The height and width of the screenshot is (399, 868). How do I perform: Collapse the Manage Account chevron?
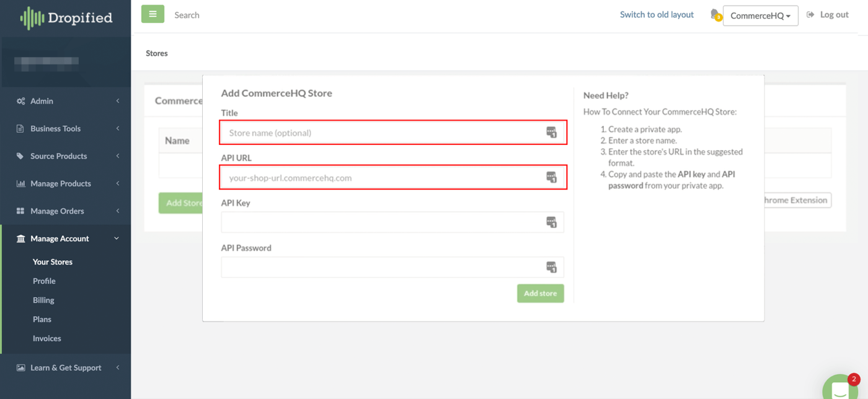(117, 239)
